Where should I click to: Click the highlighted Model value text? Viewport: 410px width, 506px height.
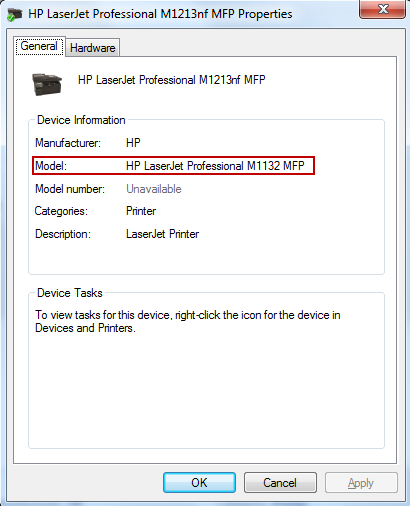[x=215, y=166]
